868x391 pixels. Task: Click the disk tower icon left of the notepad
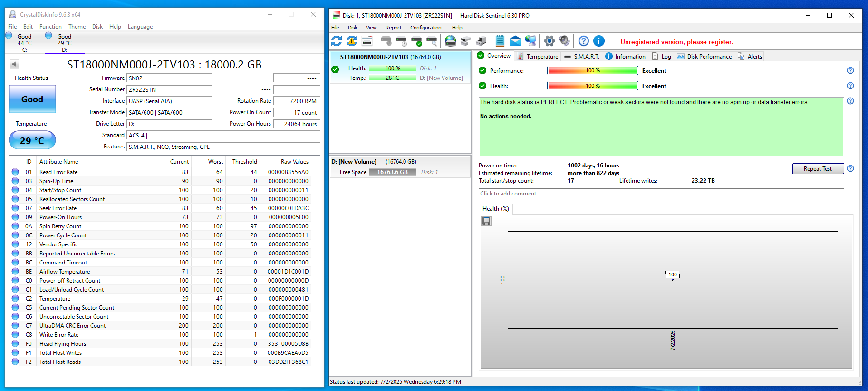tap(481, 41)
